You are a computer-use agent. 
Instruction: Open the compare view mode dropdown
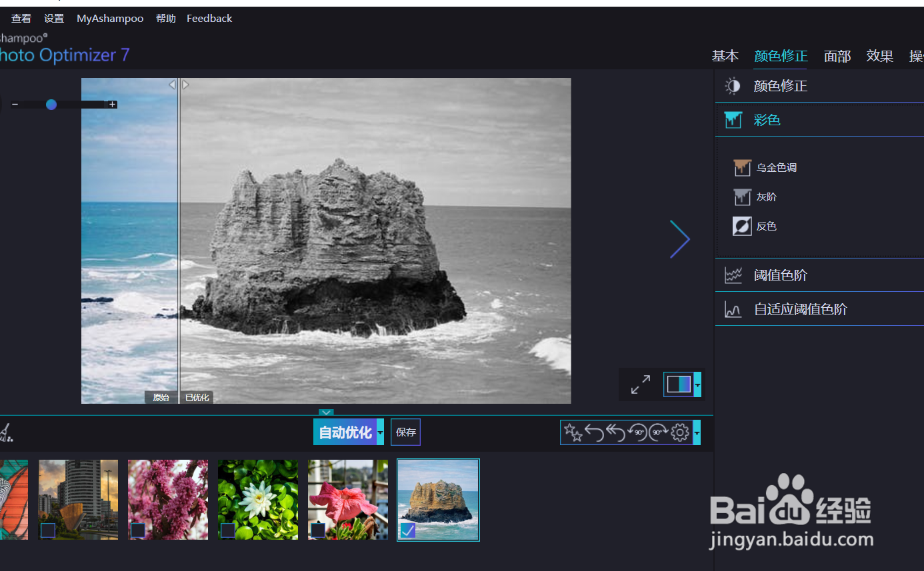click(x=697, y=384)
